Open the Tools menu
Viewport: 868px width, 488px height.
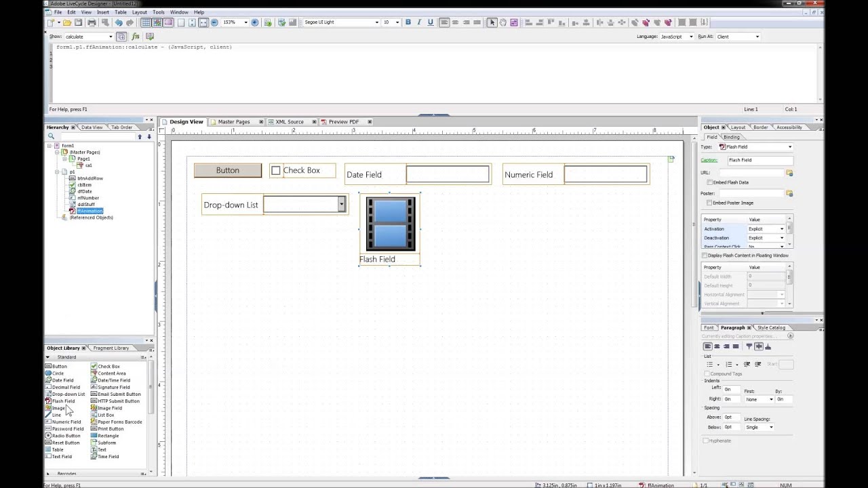158,12
